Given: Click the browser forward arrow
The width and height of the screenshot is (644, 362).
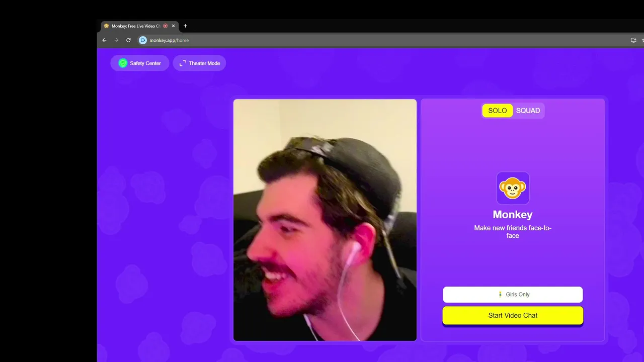Looking at the screenshot, I should tap(116, 40).
